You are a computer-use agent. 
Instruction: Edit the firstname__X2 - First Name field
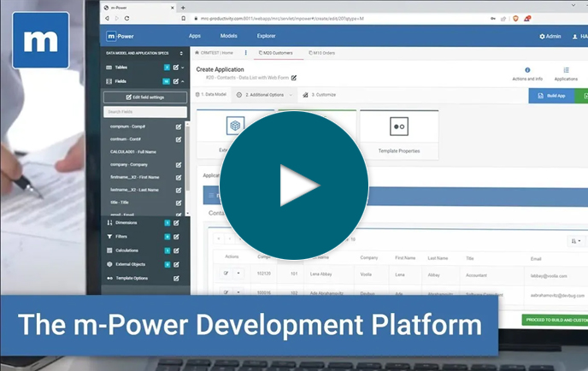(x=179, y=178)
